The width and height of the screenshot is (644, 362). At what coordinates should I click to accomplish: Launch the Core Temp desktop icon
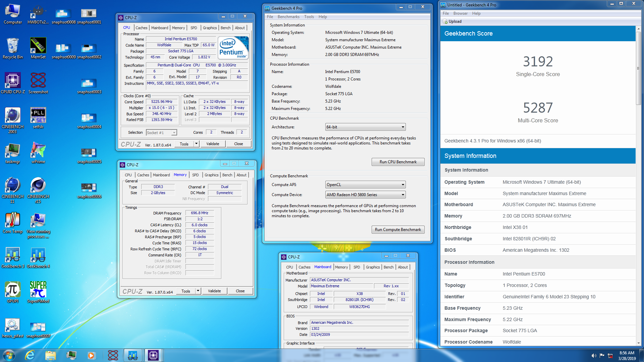click(x=13, y=223)
